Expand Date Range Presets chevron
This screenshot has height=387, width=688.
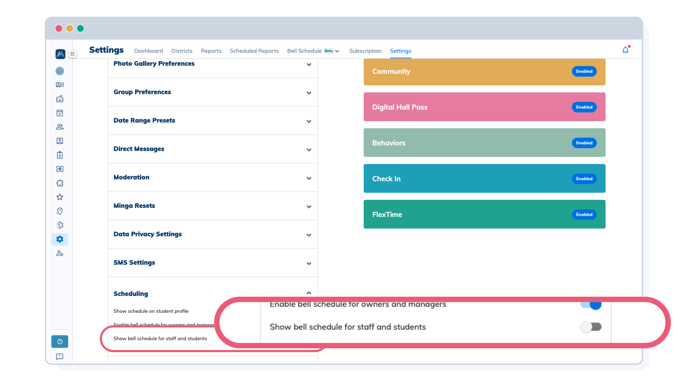coord(309,122)
